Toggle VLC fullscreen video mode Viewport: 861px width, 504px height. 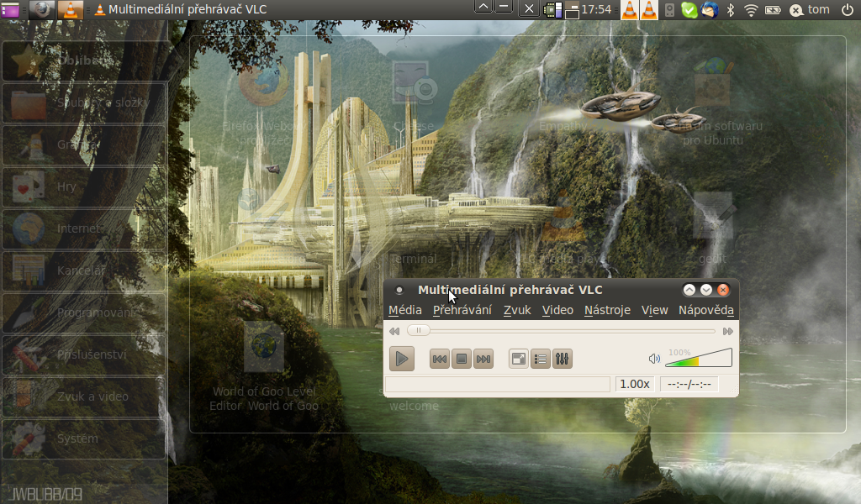click(518, 360)
